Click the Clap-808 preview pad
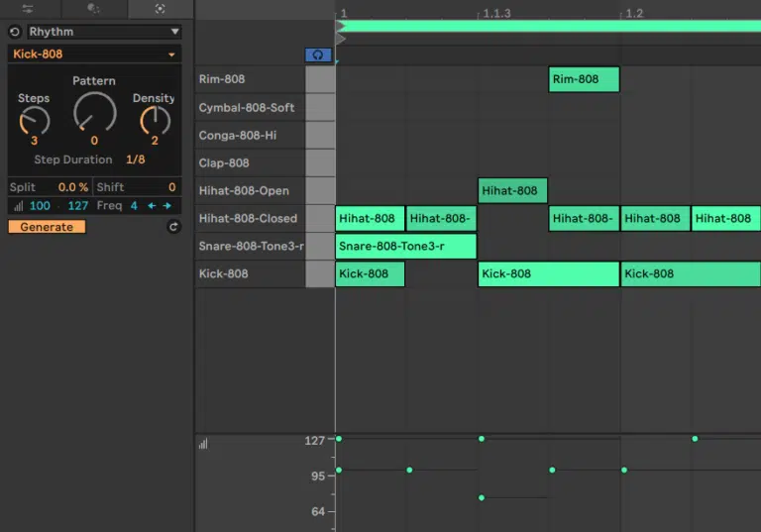This screenshot has height=532, width=761. point(320,163)
